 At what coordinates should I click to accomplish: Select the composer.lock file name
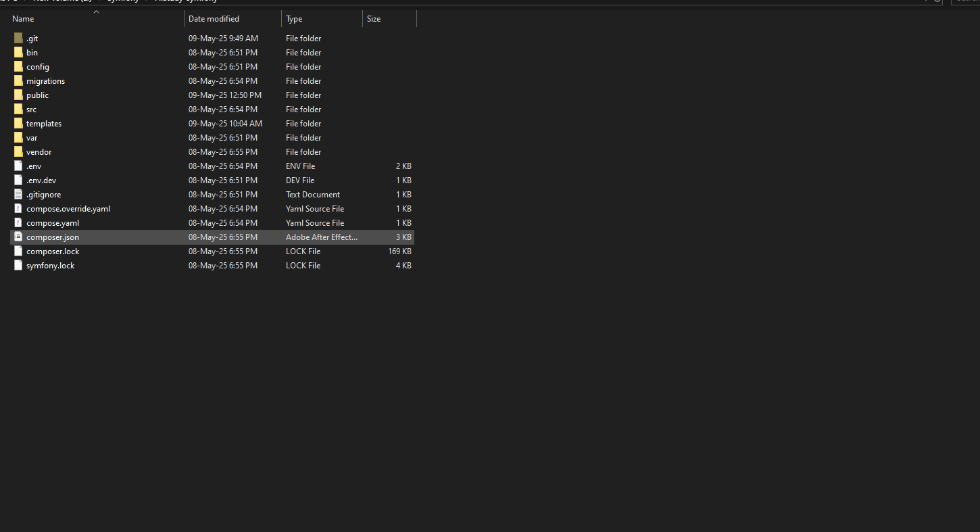tap(53, 251)
